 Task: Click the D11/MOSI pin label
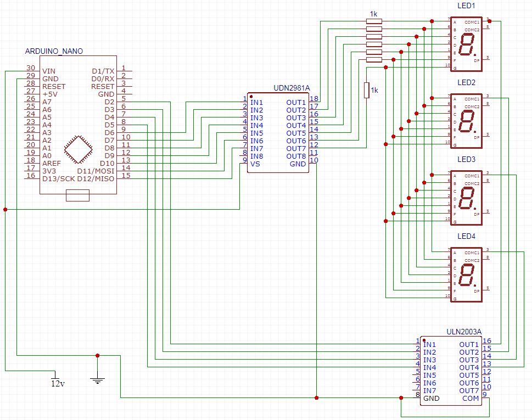tap(96, 171)
